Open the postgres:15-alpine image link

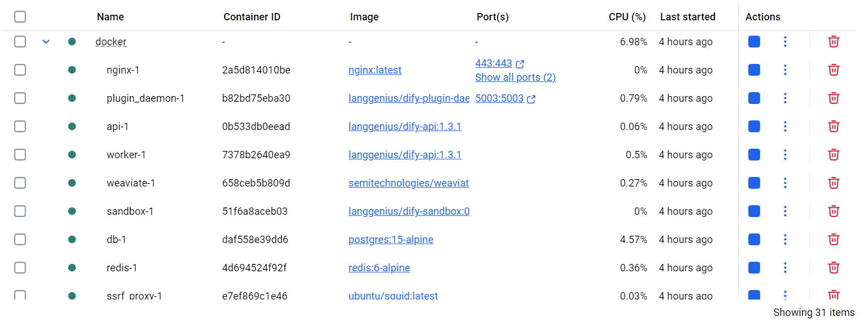point(391,240)
